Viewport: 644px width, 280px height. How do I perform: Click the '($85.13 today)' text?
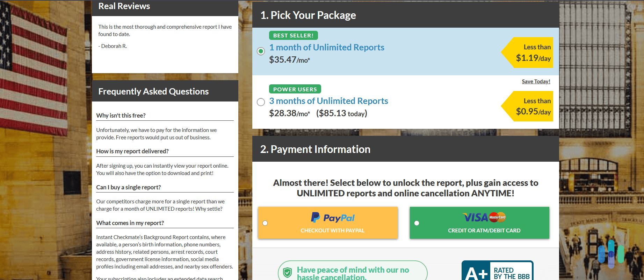[342, 113]
